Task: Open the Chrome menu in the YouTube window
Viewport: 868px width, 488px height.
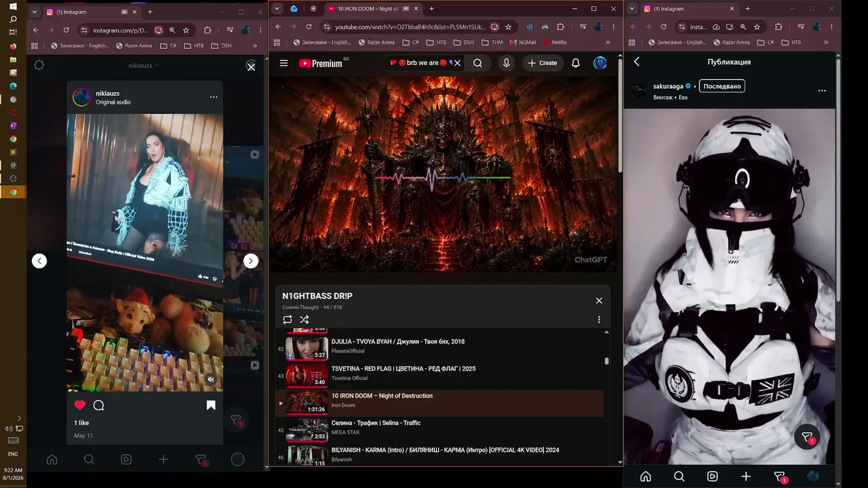Action: point(613,26)
